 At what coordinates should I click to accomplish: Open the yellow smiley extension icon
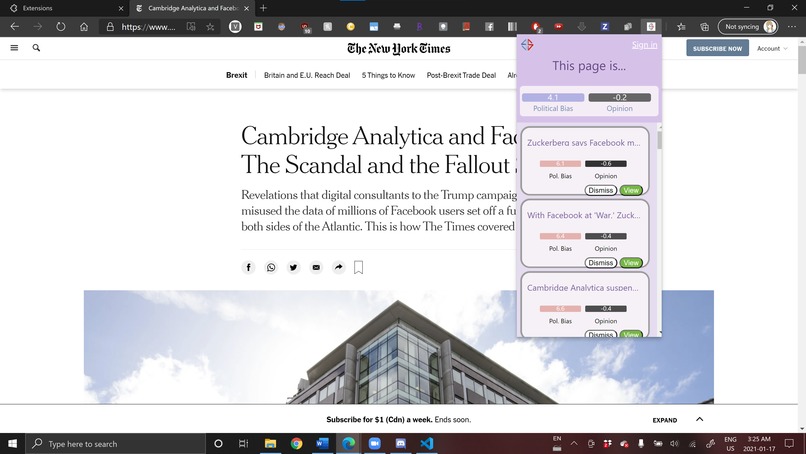click(351, 27)
